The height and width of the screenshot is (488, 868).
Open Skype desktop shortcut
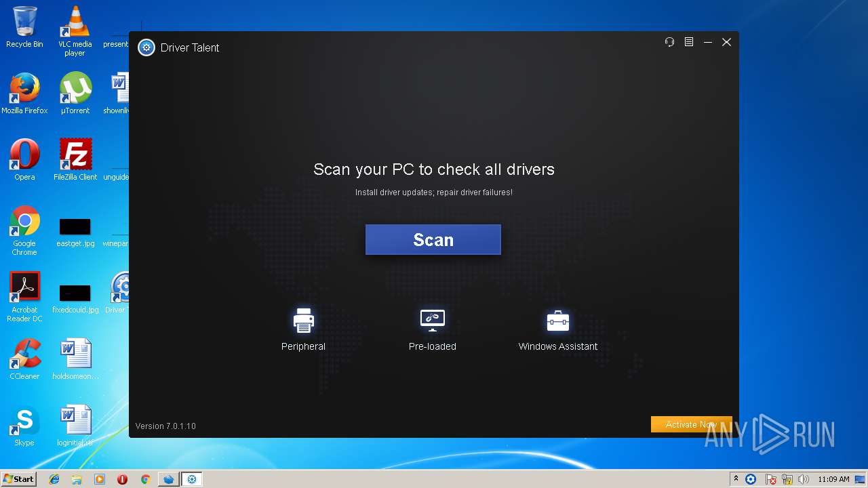pyautogui.click(x=24, y=426)
